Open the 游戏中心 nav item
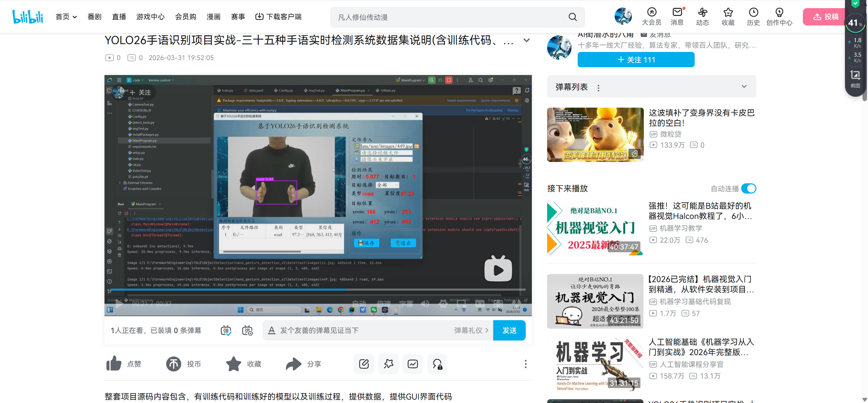 pyautogui.click(x=150, y=17)
